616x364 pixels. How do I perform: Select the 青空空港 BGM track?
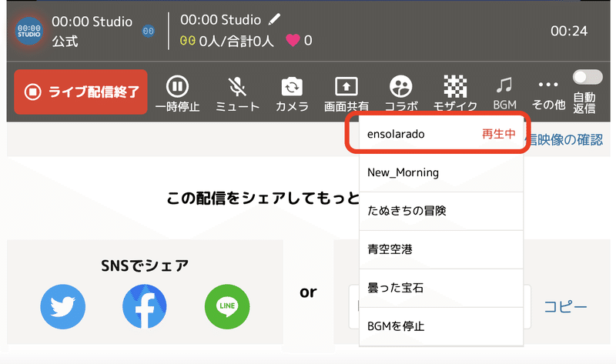(440, 249)
